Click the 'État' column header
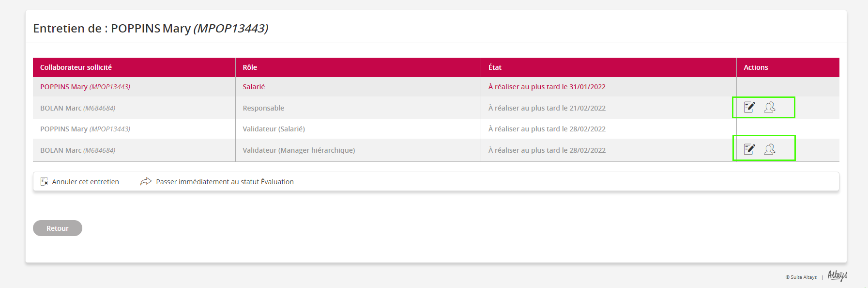Image resolution: width=868 pixels, height=288 pixels. point(495,67)
